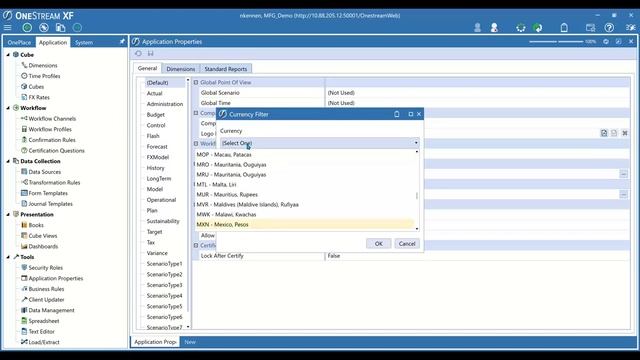
Task: Collapse the Cube tree group
Action: (8, 55)
